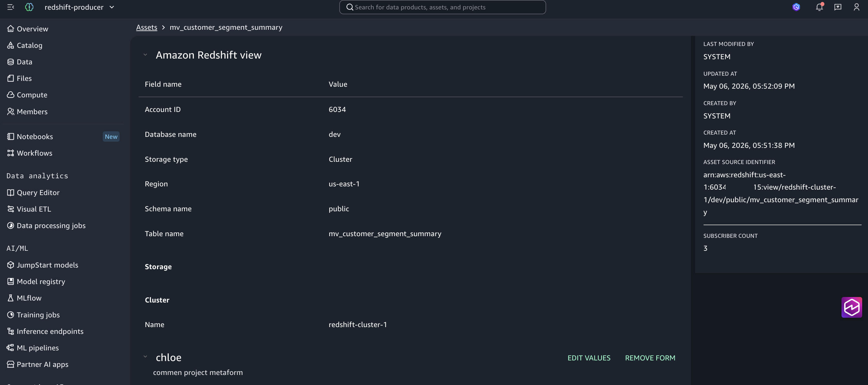Click the cluster name redshift-cluster-1
This screenshot has height=385, width=868.
358,324
